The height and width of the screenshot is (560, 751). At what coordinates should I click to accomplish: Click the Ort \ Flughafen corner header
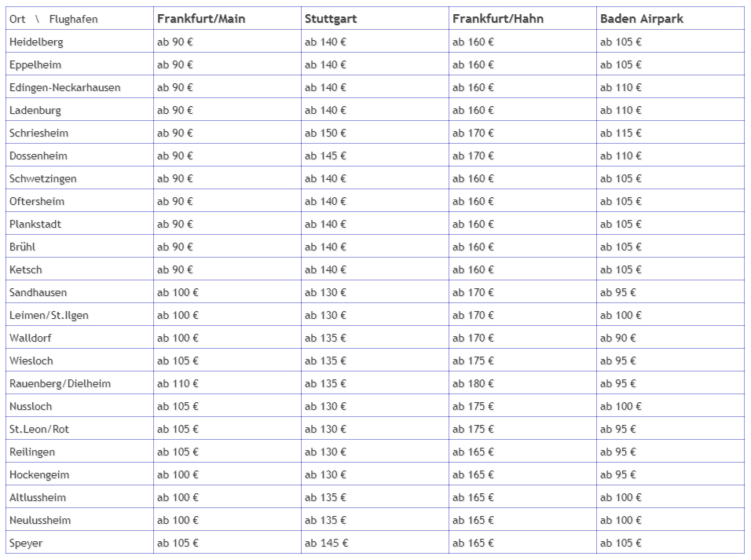[x=53, y=19]
